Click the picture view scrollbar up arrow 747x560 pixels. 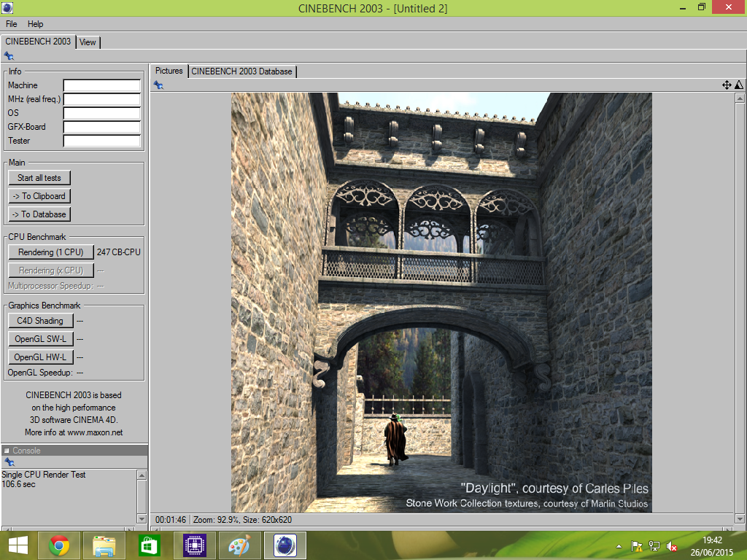[x=740, y=98]
